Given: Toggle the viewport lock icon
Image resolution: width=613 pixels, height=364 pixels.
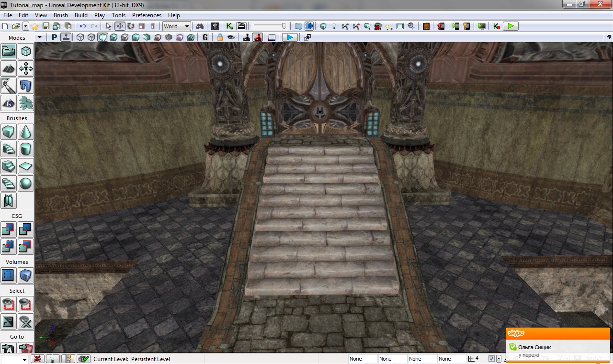Looking at the screenshot, I should coord(220,37).
